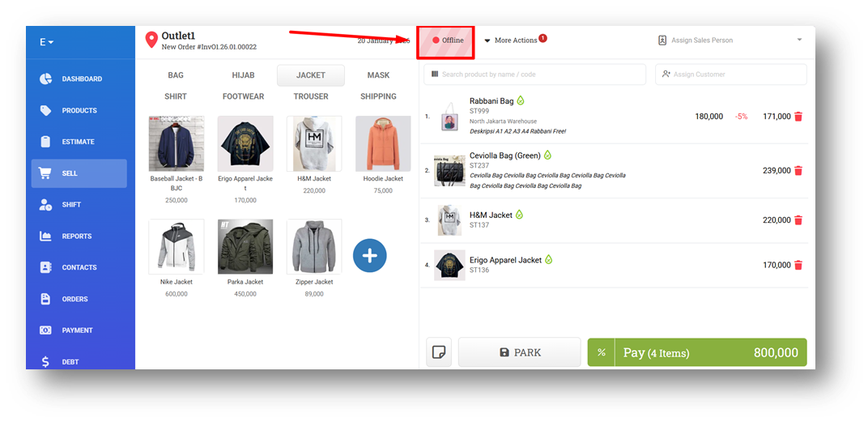Click the Pay (4 Items) button
Viewport: 868px width, 422px height.
pyautogui.click(x=710, y=352)
